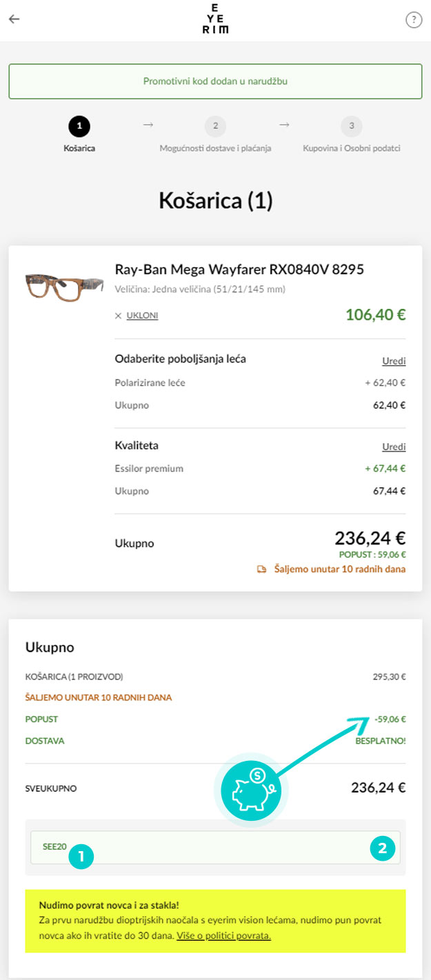This screenshot has width=431, height=980.
Task: Click the yellow refund policy notice
Action: (x=215, y=921)
